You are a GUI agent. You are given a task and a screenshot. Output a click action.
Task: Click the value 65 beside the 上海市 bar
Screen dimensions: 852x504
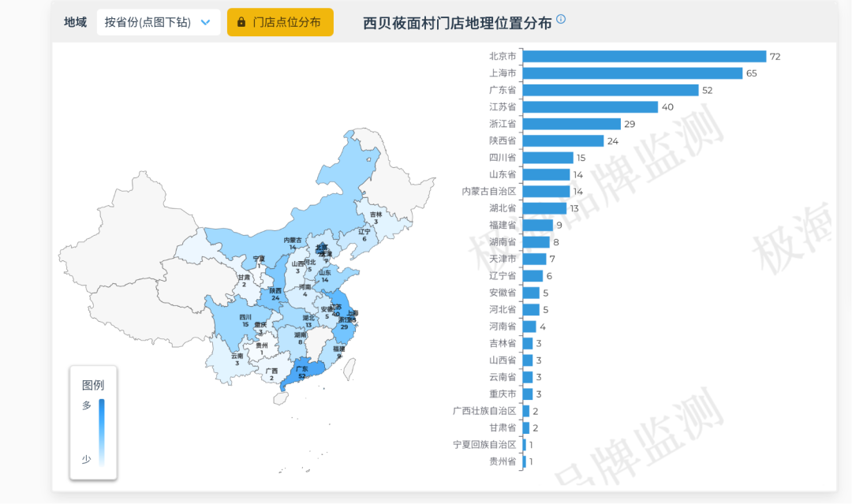(752, 73)
